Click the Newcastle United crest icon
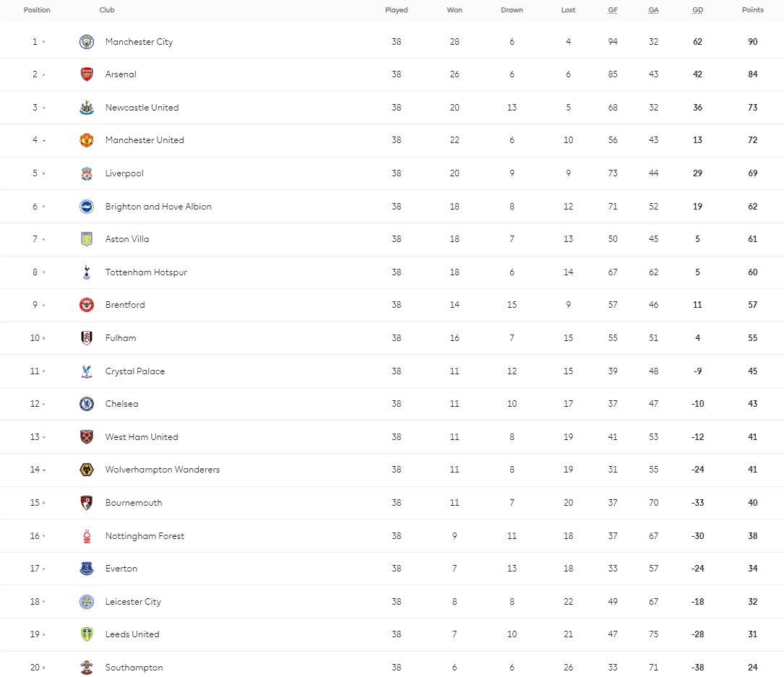The image size is (784, 677). click(x=87, y=108)
